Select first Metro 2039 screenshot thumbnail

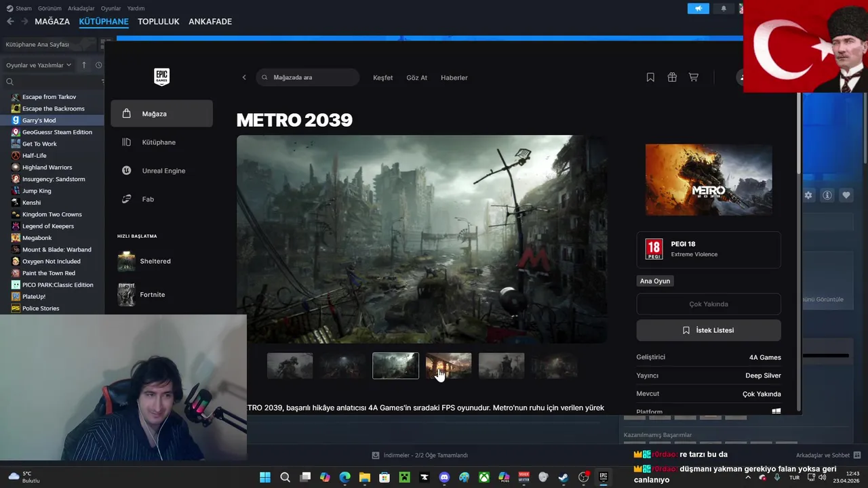point(290,366)
